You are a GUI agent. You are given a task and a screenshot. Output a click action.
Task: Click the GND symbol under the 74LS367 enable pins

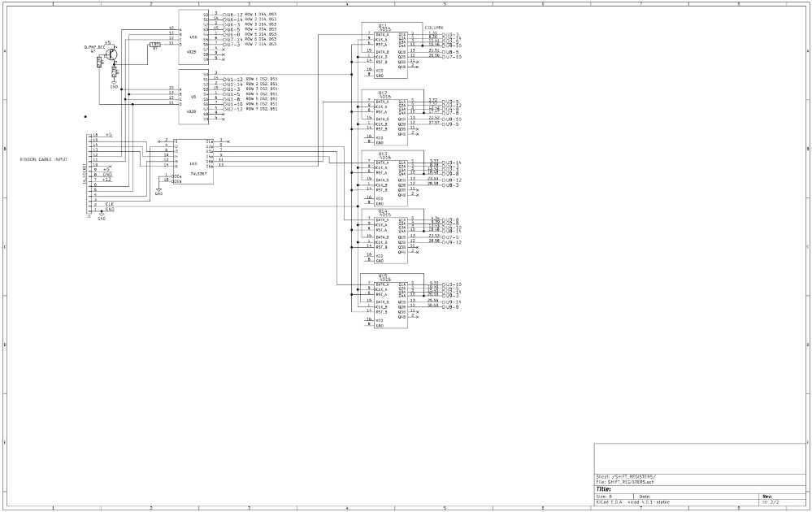pyautogui.click(x=159, y=192)
